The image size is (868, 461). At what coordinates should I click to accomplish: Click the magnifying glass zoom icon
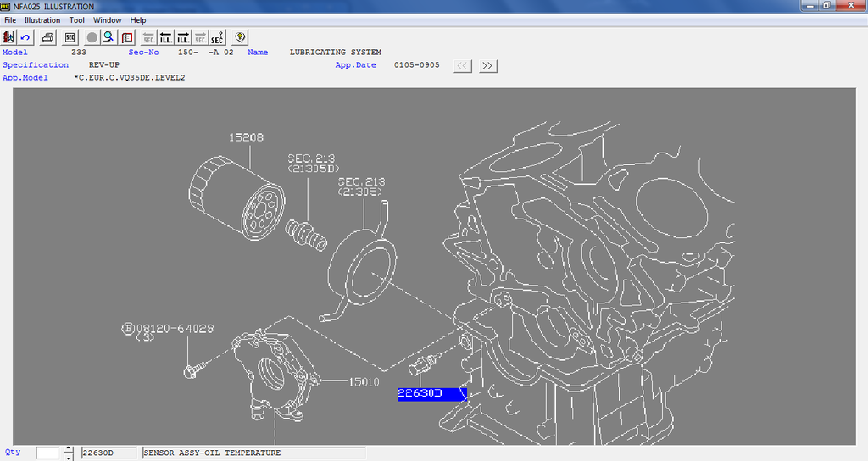[108, 37]
